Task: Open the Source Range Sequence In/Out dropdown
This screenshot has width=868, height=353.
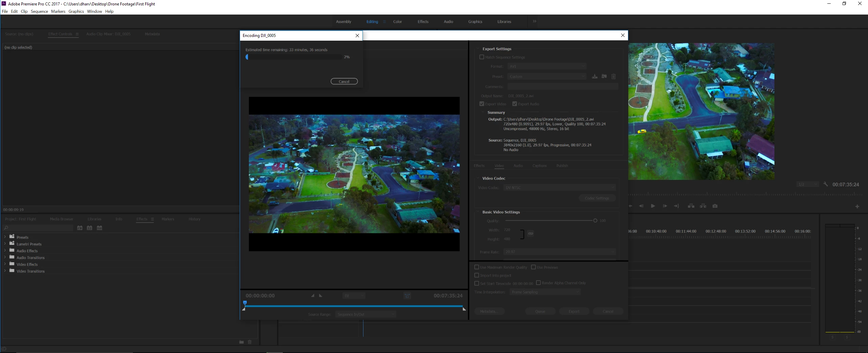Action: click(x=366, y=314)
